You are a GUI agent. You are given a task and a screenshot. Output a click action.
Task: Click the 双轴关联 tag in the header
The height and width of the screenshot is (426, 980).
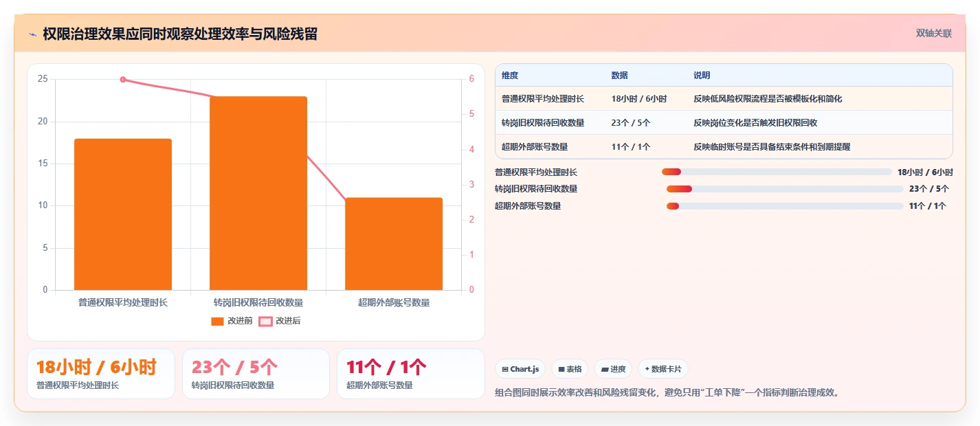934,33
